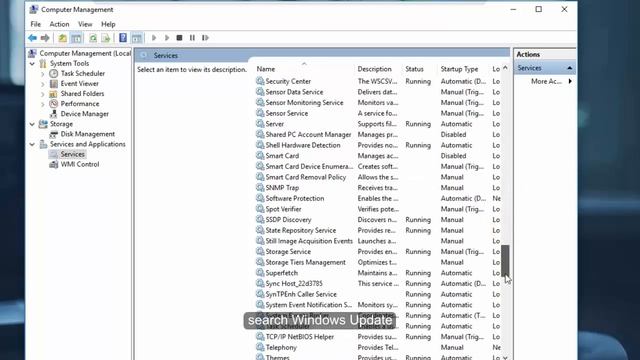Select the SSDP Discovery row
This screenshot has width=640, height=360.
378,220
